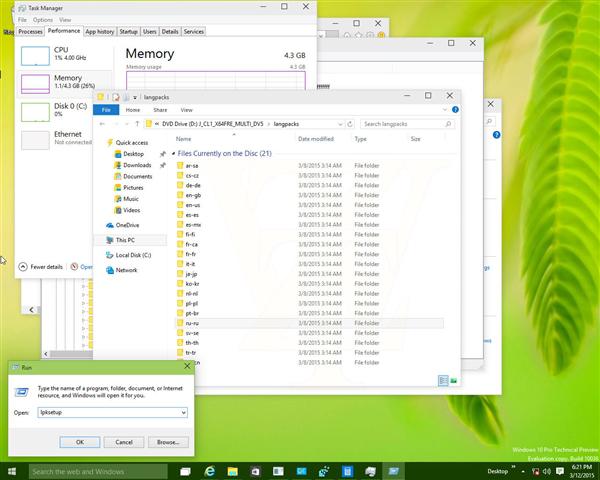
Task: Open Explorer help question mark icon
Action: coord(456,110)
